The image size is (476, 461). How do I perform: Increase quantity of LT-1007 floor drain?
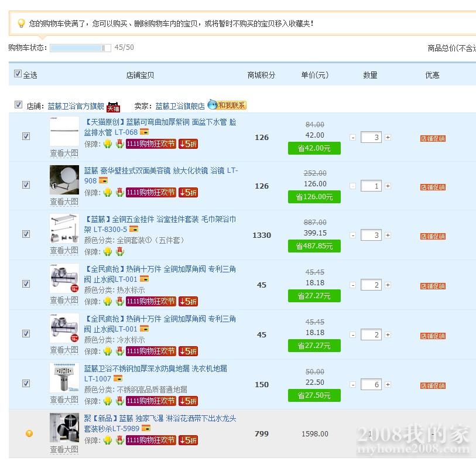pos(388,385)
